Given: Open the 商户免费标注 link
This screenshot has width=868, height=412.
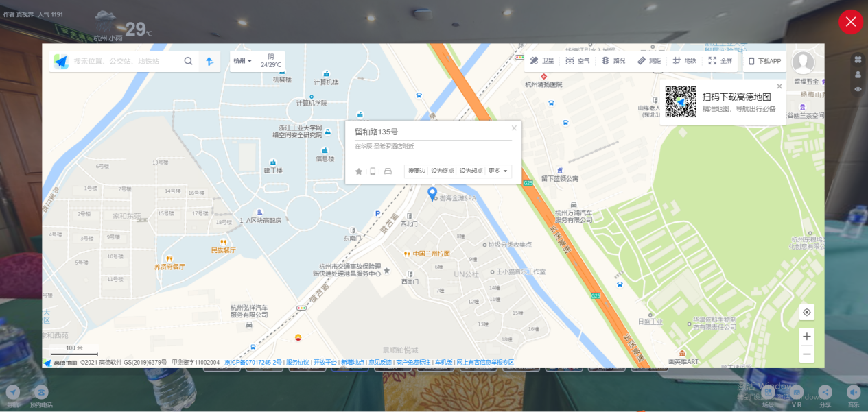Looking at the screenshot, I should click(x=414, y=362).
